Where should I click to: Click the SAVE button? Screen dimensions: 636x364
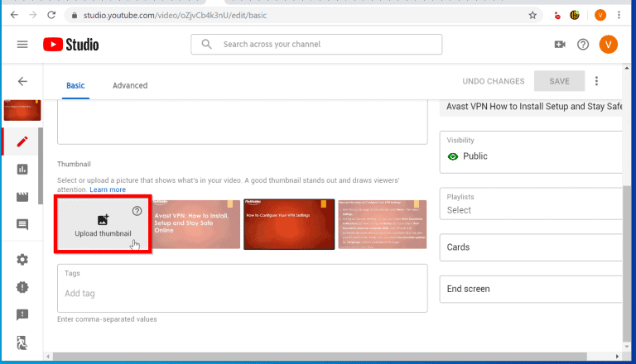coord(559,81)
